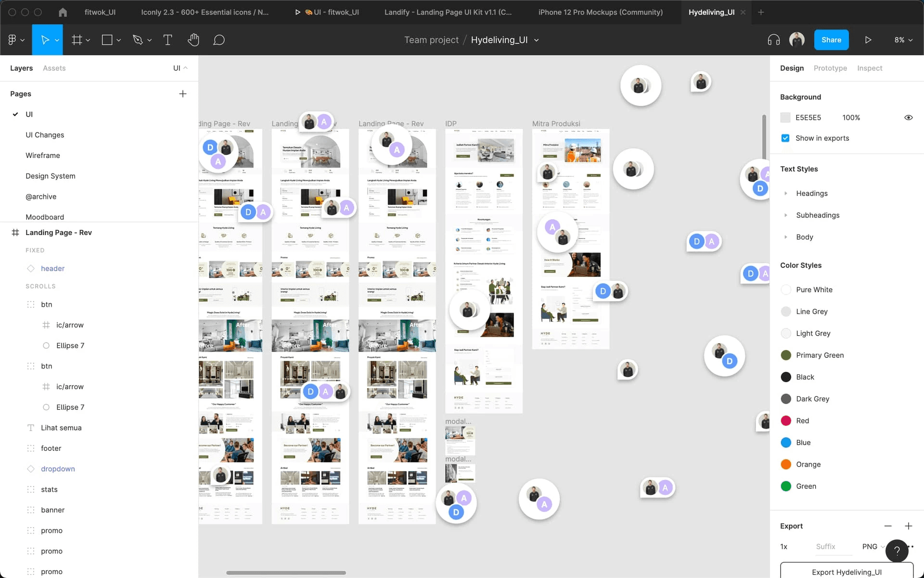Click the Pen tool icon
The image size is (924, 578).
point(138,40)
